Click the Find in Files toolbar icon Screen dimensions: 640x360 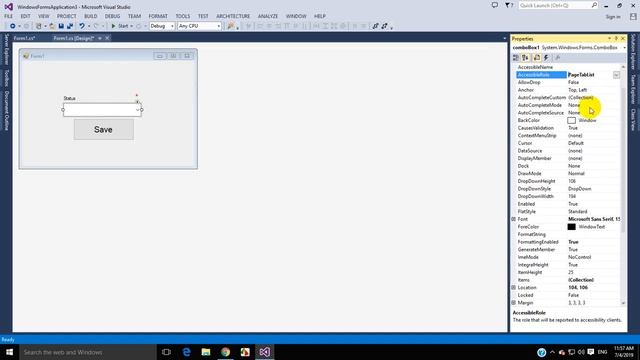[x=231, y=26]
